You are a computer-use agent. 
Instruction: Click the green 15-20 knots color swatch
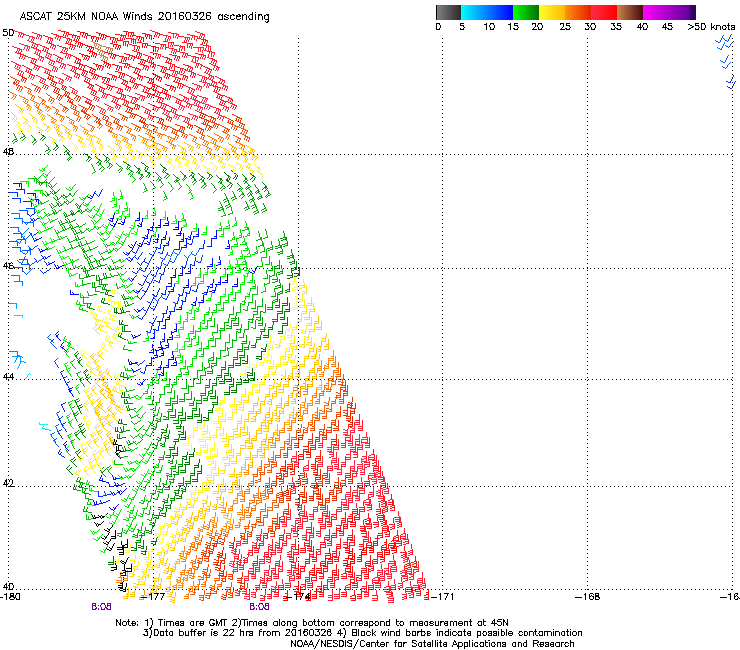click(526, 12)
